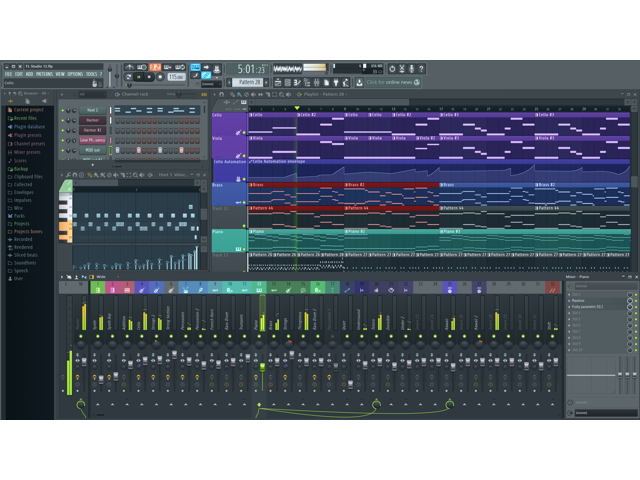Select Piano roll zoom tool
640x480 pixels.
point(135,175)
